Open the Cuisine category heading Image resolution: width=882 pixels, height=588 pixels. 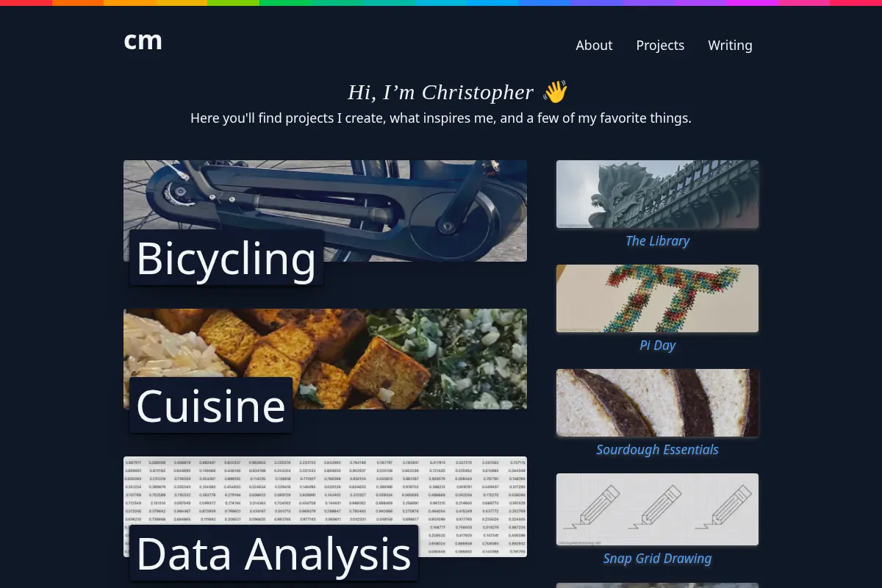211,405
